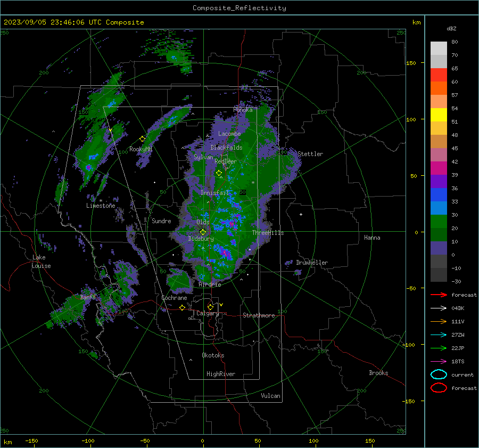Viewport: 479px width, 448px height.
Task: Select the magenta 18TS arrow legend entry
Action: pyautogui.click(x=439, y=362)
